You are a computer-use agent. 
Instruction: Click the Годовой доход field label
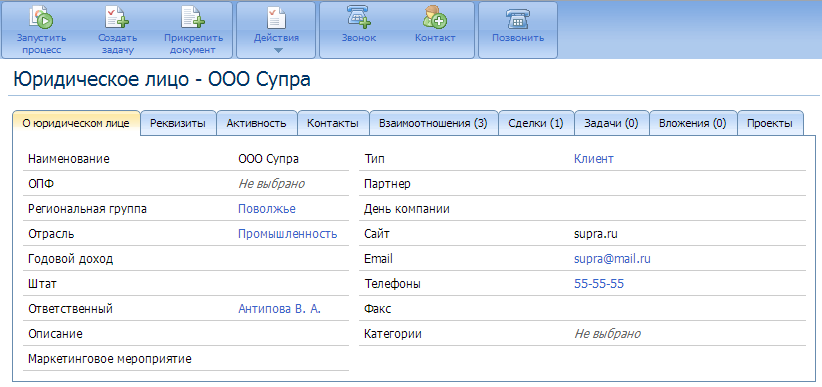pyautogui.click(x=70, y=259)
